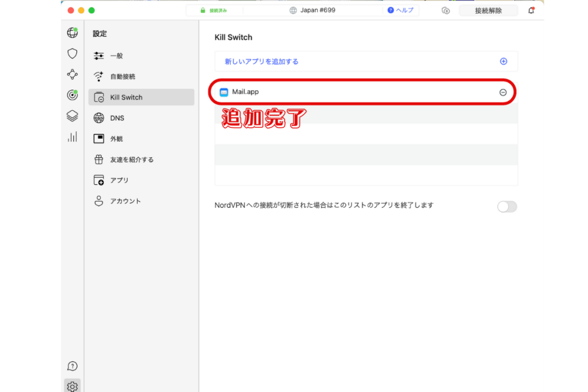The height and width of the screenshot is (392, 588).
Task: Select DNS in the settings list
Action: point(117,118)
